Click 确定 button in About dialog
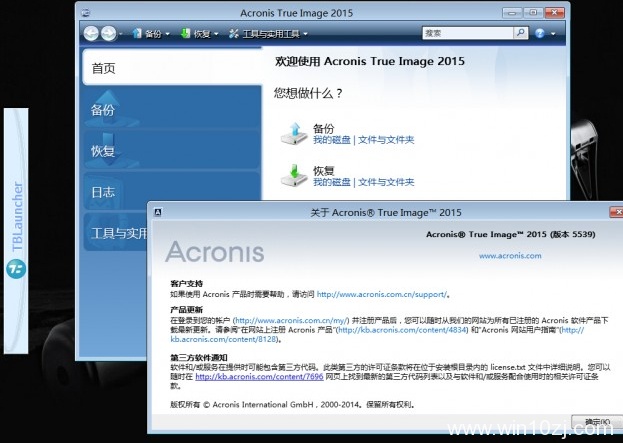Image resolution: width=623 pixels, height=443 pixels. click(x=597, y=421)
